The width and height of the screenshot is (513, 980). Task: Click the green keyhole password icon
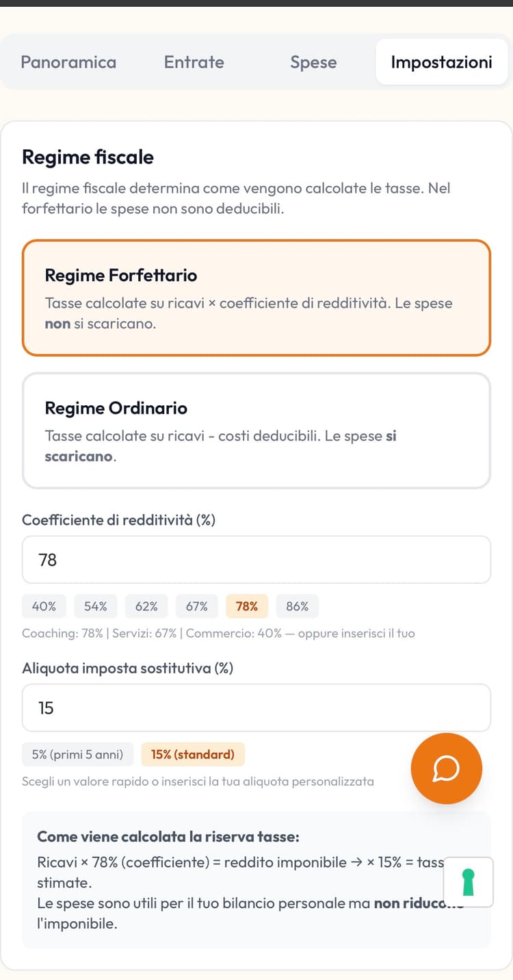click(x=468, y=882)
